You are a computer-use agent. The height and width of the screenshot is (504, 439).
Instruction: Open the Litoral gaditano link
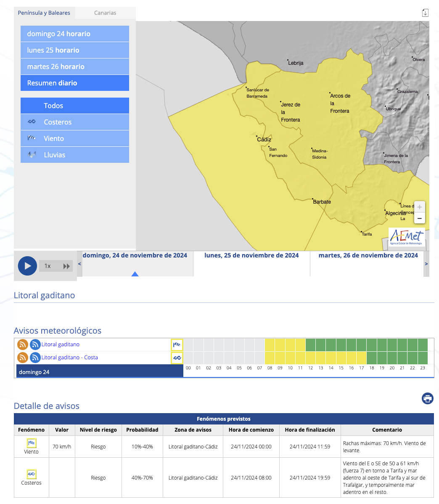[61, 344]
